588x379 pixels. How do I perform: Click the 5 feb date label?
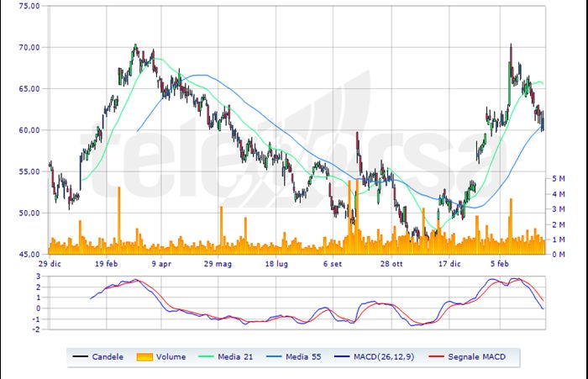coord(501,263)
